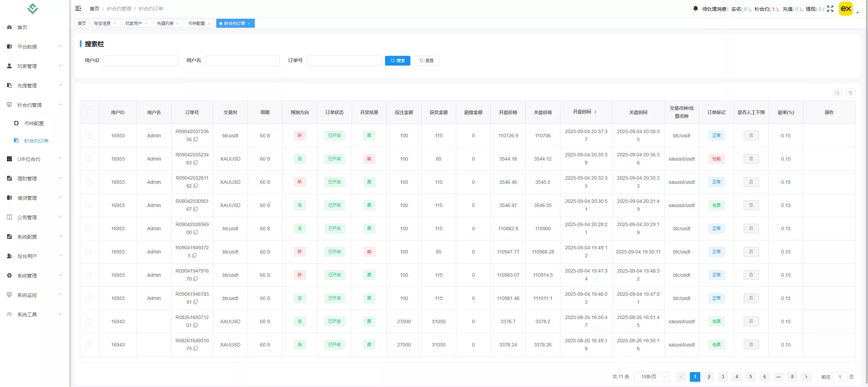This screenshot has height=387, width=868.
Task: Open the 10条/页 page size dropdown
Action: tap(651, 377)
